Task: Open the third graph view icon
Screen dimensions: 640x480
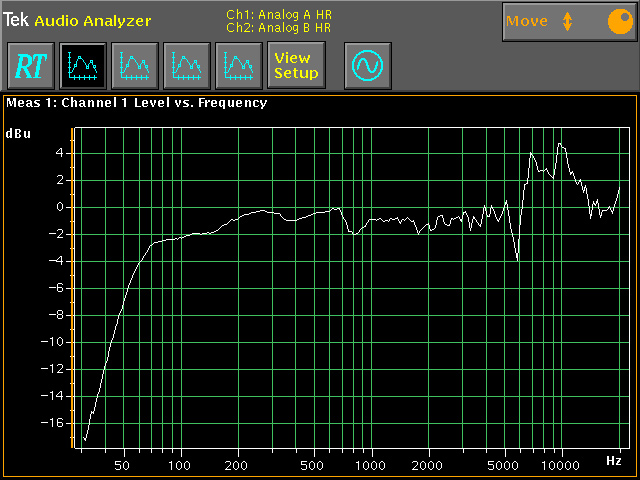Action: point(187,66)
